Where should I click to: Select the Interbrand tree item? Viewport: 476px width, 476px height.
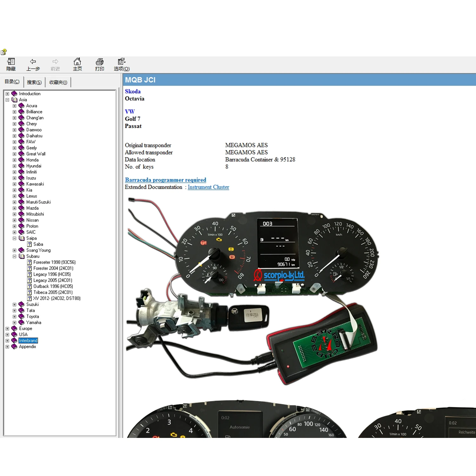(x=28, y=340)
